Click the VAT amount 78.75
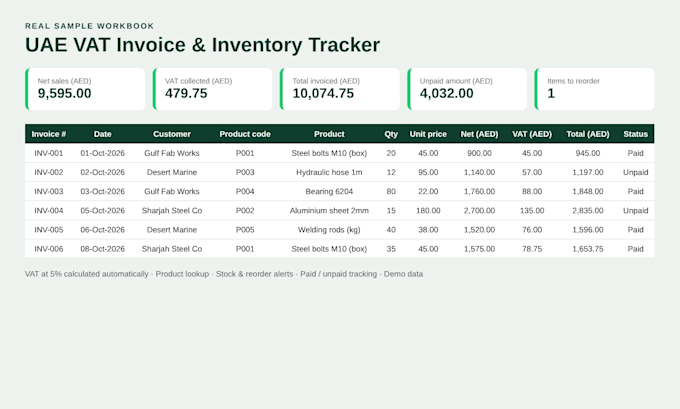680x409 pixels. pos(532,249)
